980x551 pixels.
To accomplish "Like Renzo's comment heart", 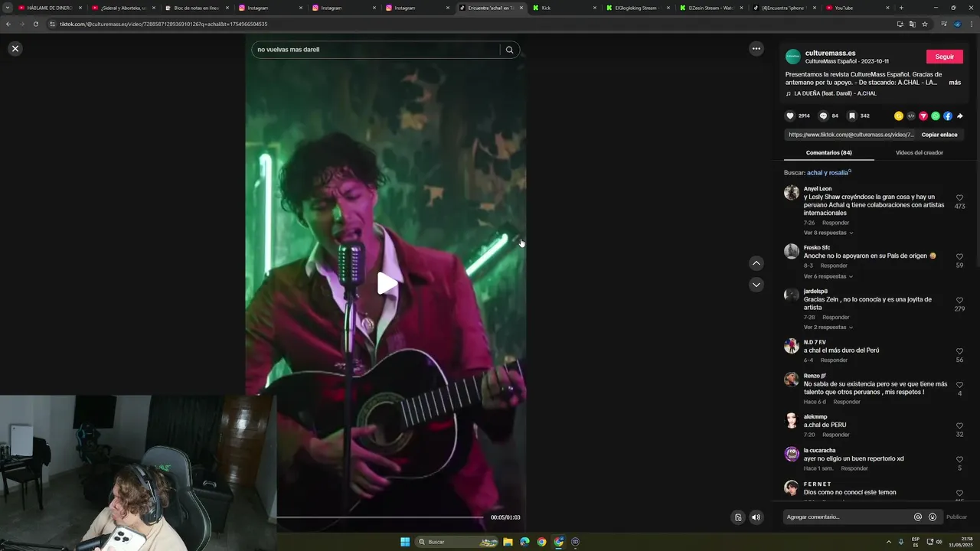I will point(959,385).
